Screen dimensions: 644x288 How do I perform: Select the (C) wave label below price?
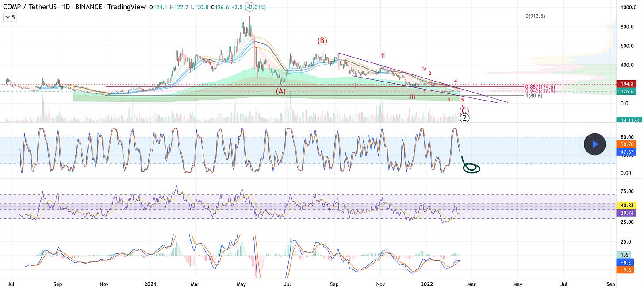point(464,111)
